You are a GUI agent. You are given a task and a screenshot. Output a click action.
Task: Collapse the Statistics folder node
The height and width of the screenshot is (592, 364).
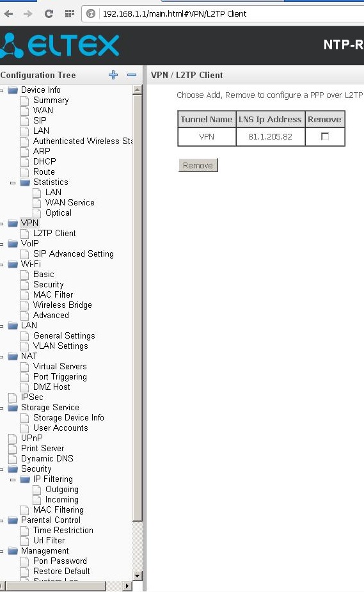click(13, 183)
